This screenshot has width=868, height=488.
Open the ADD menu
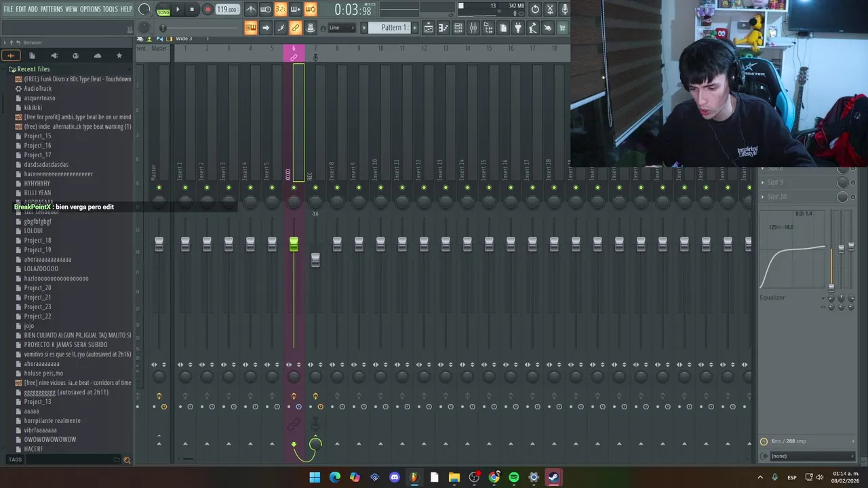pos(33,9)
